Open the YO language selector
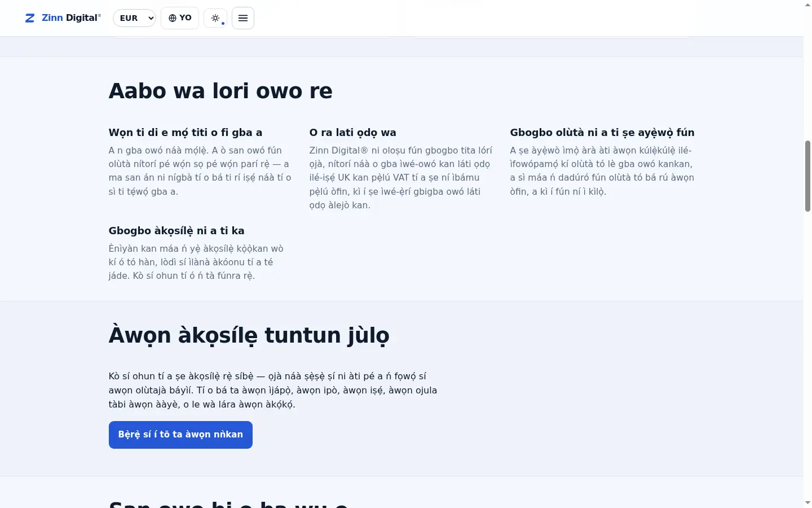The height and width of the screenshot is (508, 812). pos(180,18)
